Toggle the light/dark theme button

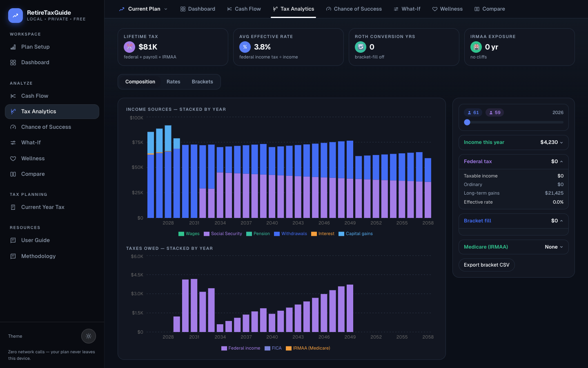(89, 336)
